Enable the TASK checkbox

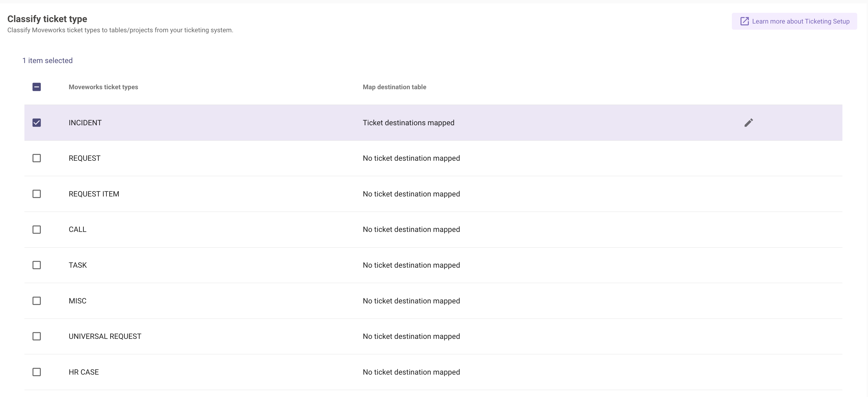(x=37, y=265)
